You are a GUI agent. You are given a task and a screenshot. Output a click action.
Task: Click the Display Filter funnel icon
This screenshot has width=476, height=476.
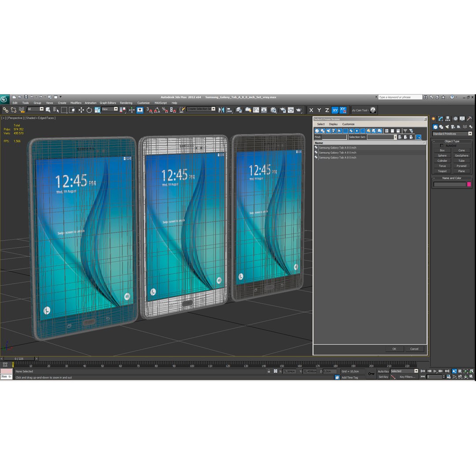pyautogui.click(x=405, y=131)
